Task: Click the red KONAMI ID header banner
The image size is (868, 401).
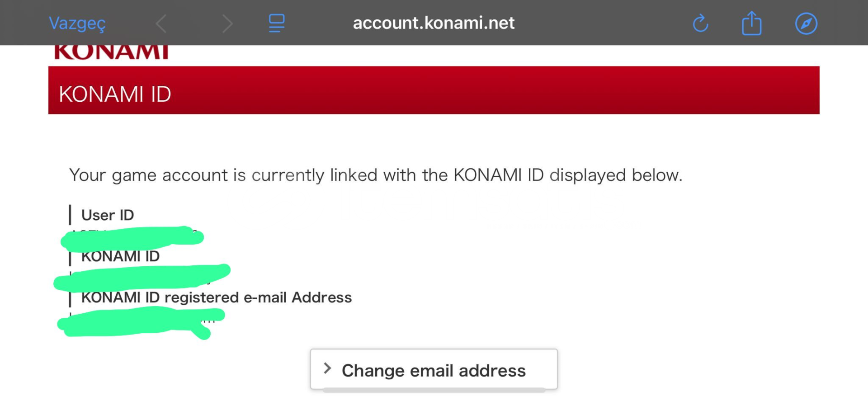Action: coord(434,90)
